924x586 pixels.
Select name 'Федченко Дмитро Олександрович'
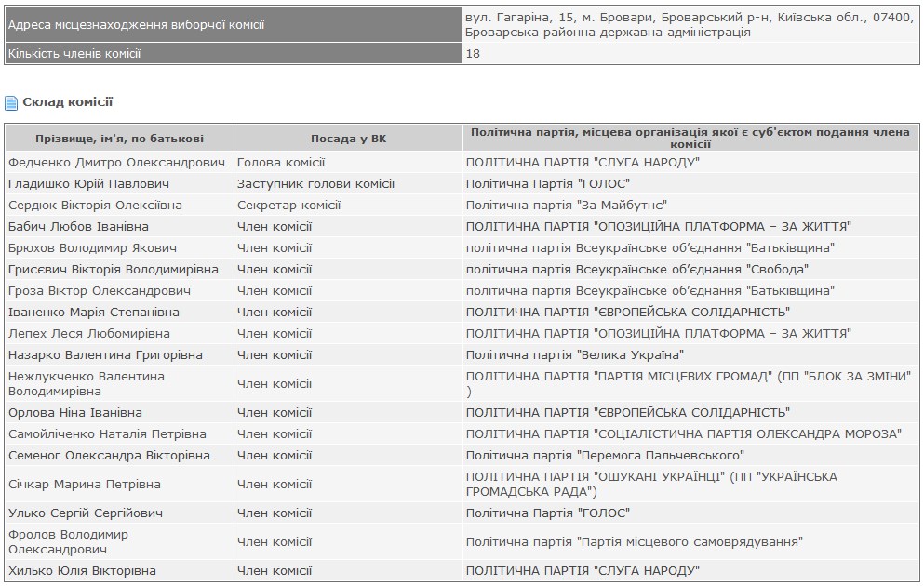pyautogui.click(x=116, y=163)
